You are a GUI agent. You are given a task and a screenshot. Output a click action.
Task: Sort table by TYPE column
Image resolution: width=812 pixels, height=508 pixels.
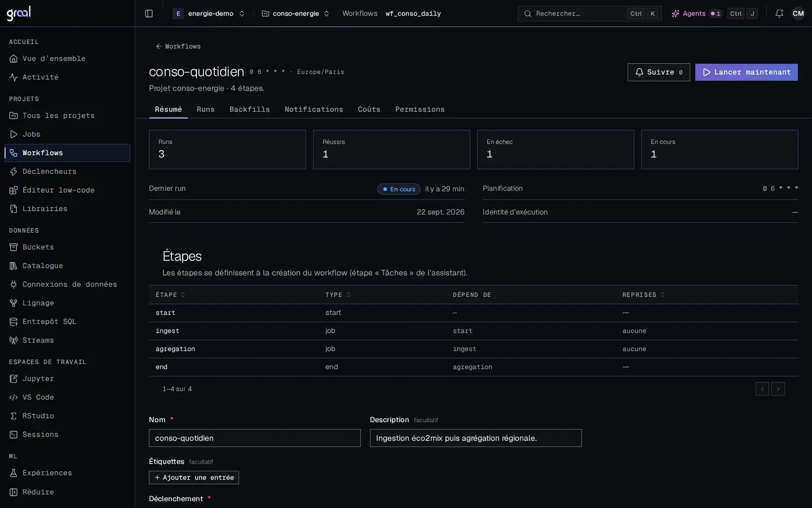point(338,295)
